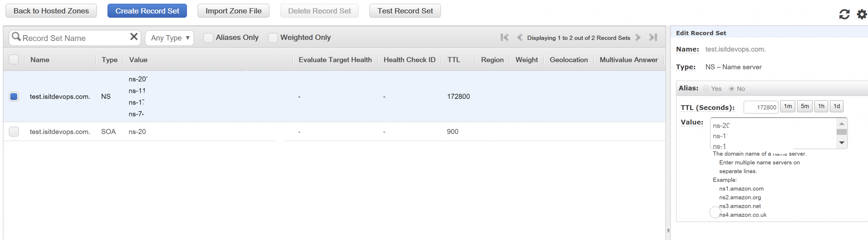This screenshot has width=868, height=240.
Task: Go to the next page of records
Action: click(x=638, y=37)
